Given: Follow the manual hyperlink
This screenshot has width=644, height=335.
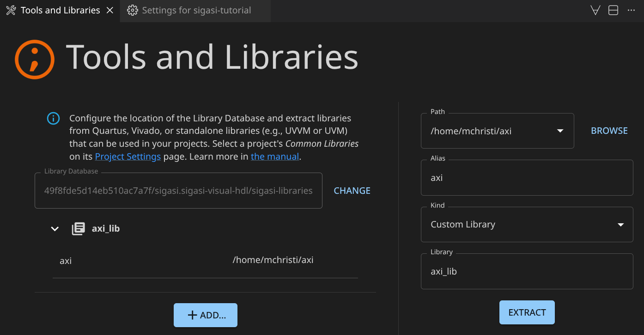Looking at the screenshot, I should (x=275, y=156).
